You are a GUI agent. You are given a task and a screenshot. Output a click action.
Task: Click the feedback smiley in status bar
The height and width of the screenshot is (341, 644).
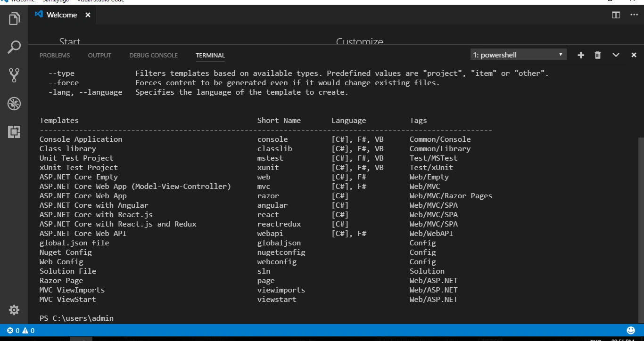[631, 331]
